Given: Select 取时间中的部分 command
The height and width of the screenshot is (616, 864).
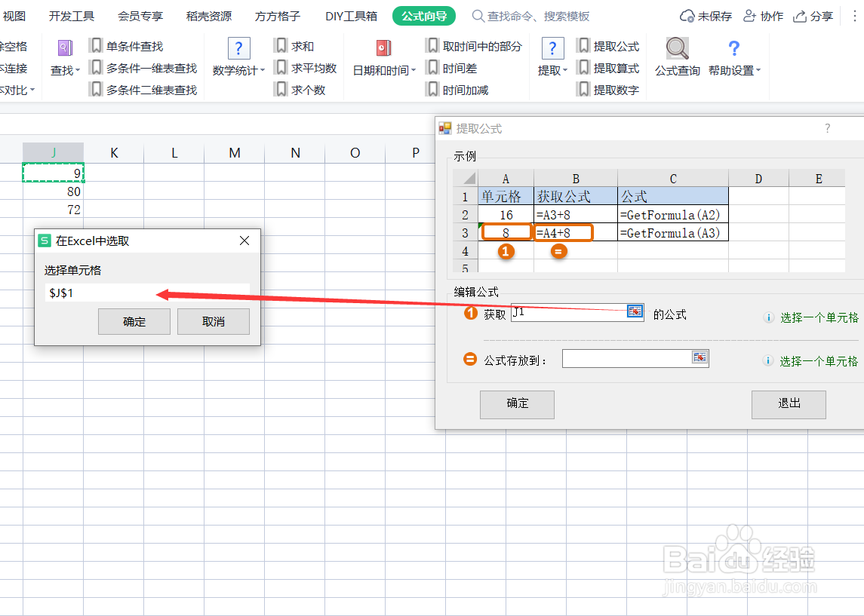Looking at the screenshot, I should tap(474, 46).
